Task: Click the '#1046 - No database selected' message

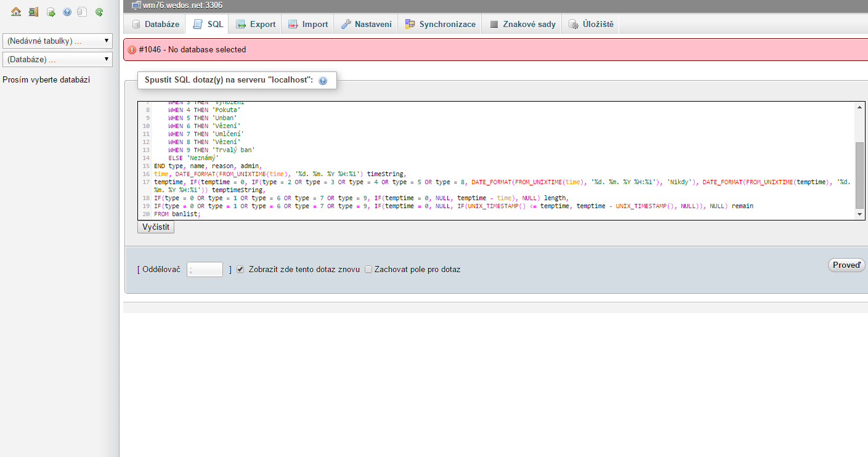Action: [192, 50]
